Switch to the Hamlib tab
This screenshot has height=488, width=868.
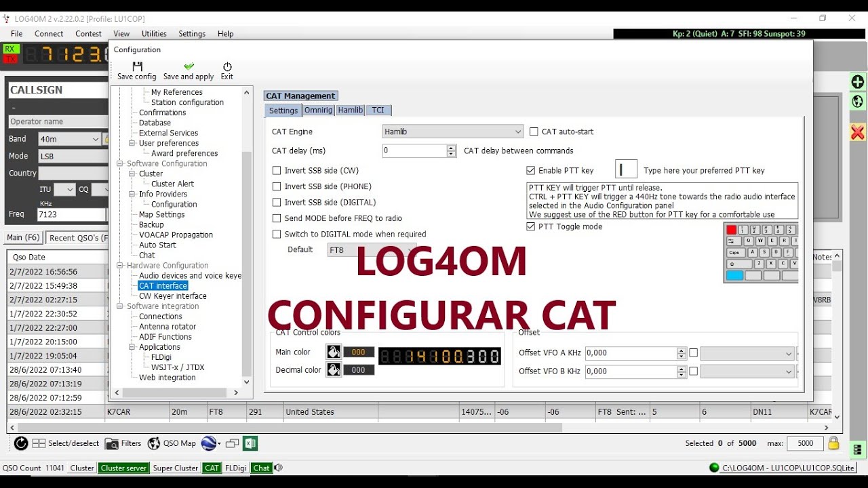(351, 110)
